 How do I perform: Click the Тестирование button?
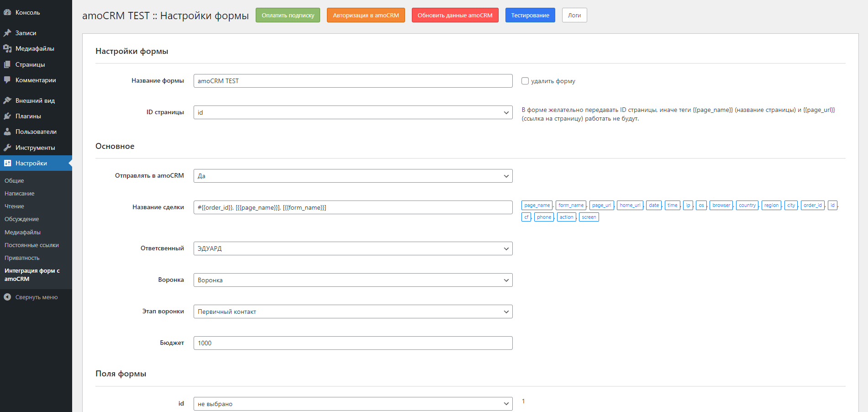[530, 15]
